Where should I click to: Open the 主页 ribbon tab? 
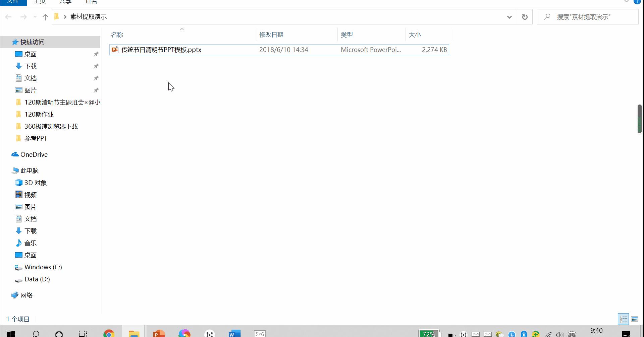point(40,2)
